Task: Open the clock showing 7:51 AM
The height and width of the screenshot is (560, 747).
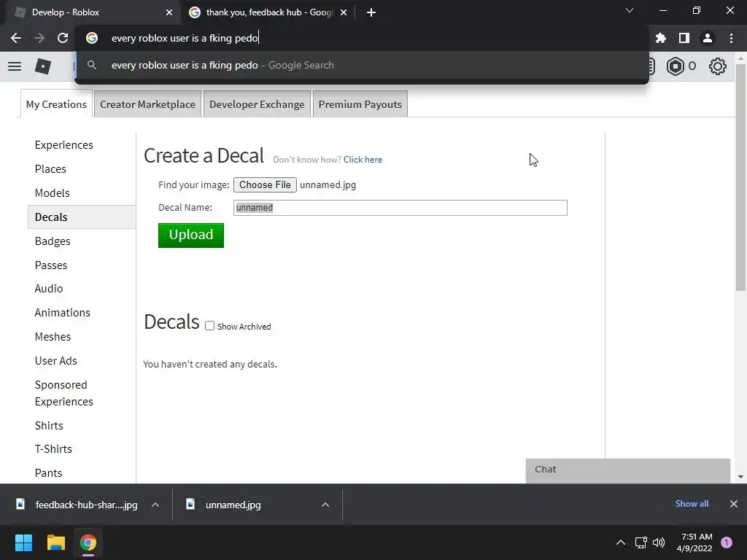Action: [x=694, y=542]
